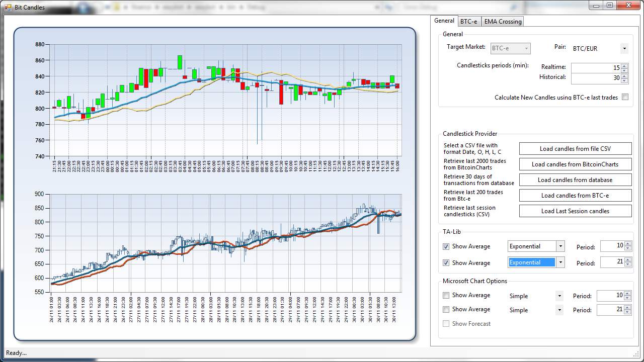Screen dimensions: 644x362
Task: Click the Bit Candles app icon in title bar
Action: [8, 8]
